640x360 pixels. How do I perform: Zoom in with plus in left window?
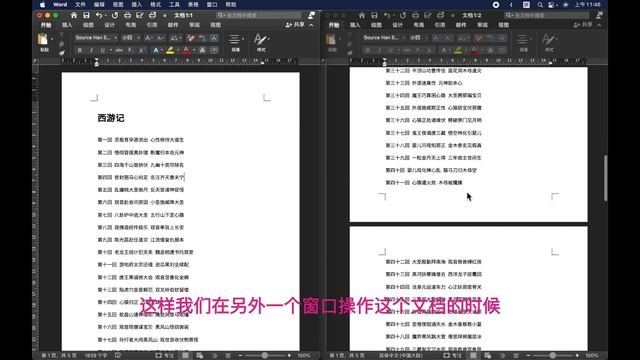(289, 356)
